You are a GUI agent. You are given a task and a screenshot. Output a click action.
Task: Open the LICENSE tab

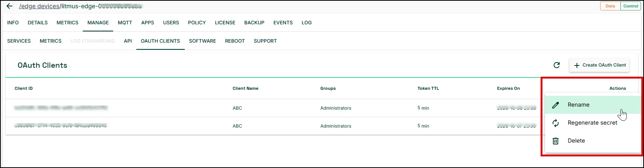[x=225, y=22]
